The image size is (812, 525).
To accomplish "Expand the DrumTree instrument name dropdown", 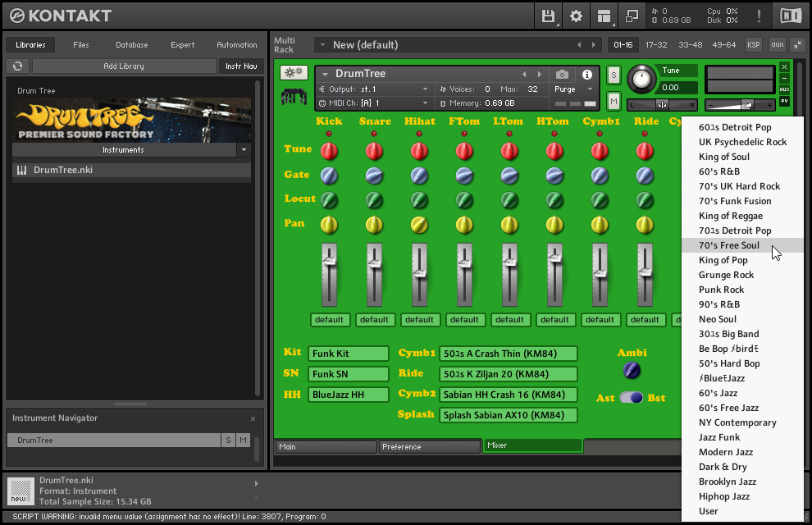I will tap(326, 74).
